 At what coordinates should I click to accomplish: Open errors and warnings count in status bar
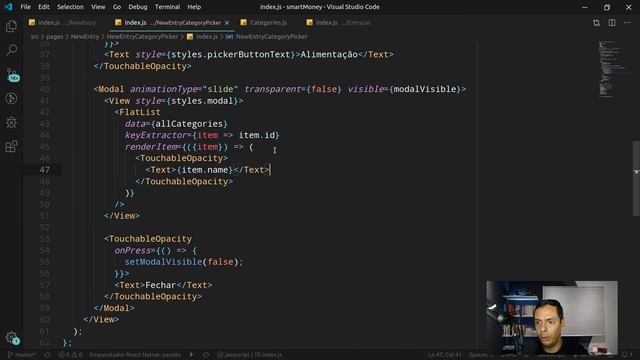70,355
